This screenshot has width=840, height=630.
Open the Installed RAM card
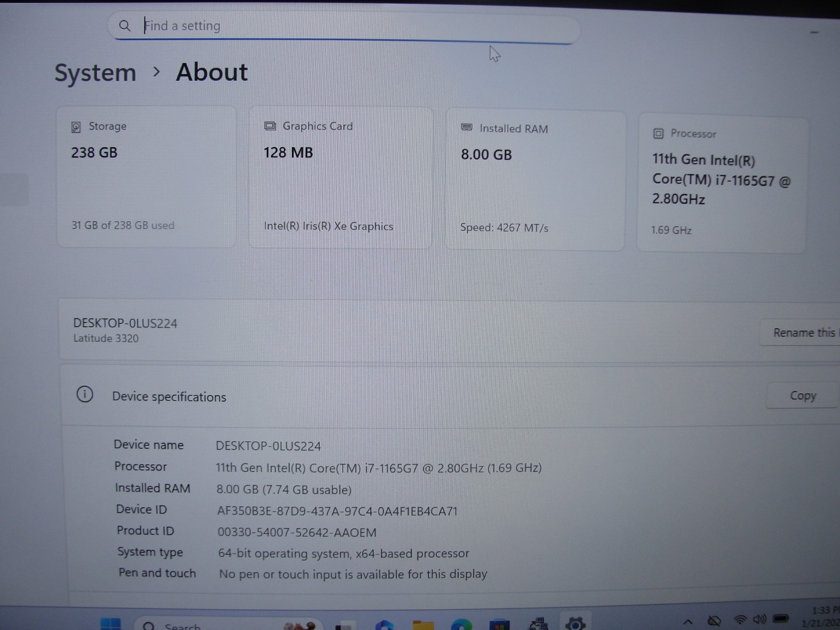[x=535, y=181]
